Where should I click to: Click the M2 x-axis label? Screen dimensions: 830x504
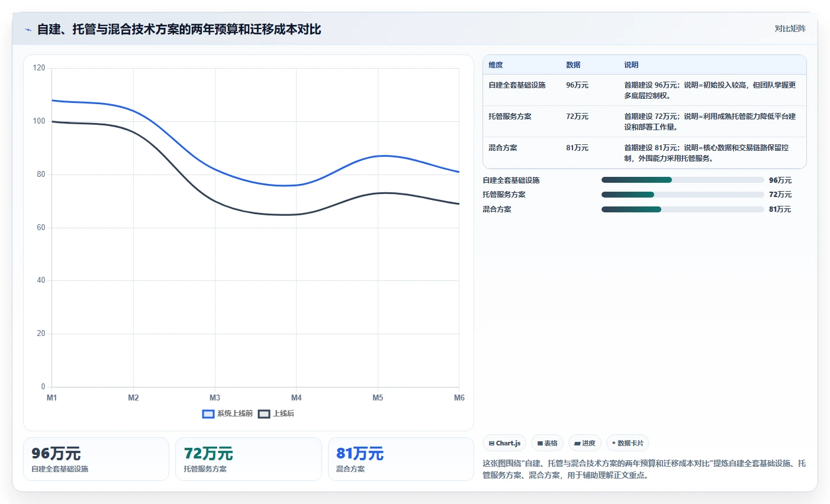coord(133,398)
